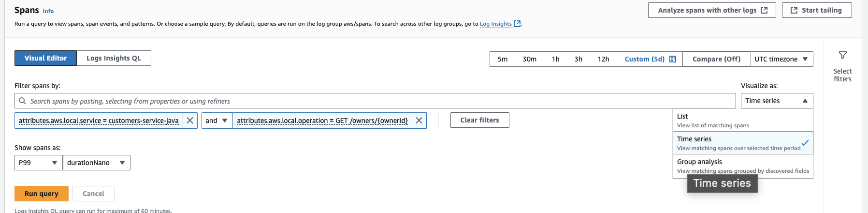Open the durationNano field dropdown
The image size is (868, 213).
96,163
